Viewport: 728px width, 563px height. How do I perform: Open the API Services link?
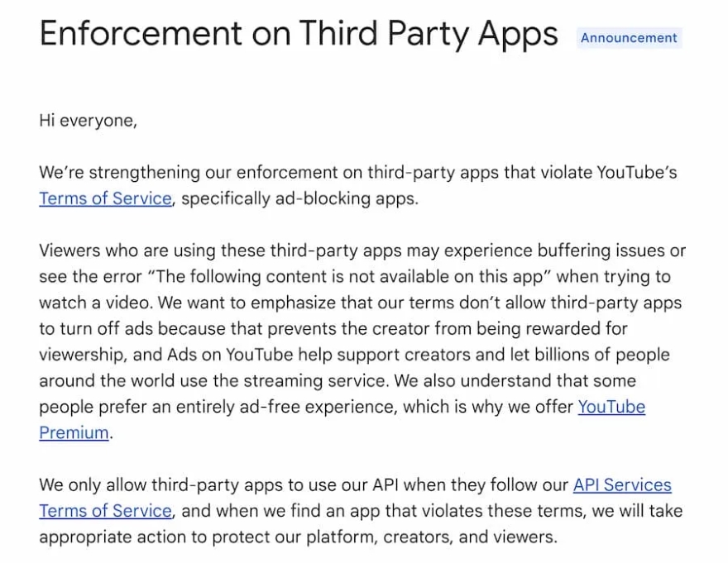click(622, 484)
